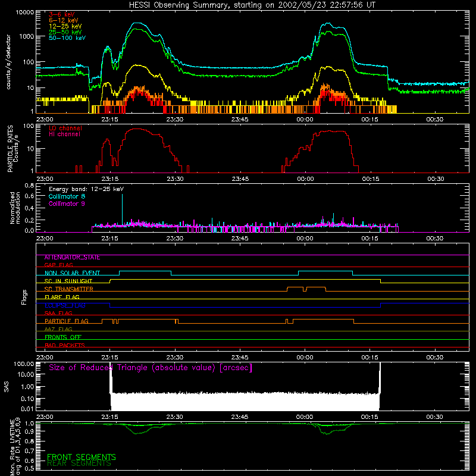The width and height of the screenshot is (476, 476).
Task: Select the 3-6 keV legend label
Action: pos(61,14)
